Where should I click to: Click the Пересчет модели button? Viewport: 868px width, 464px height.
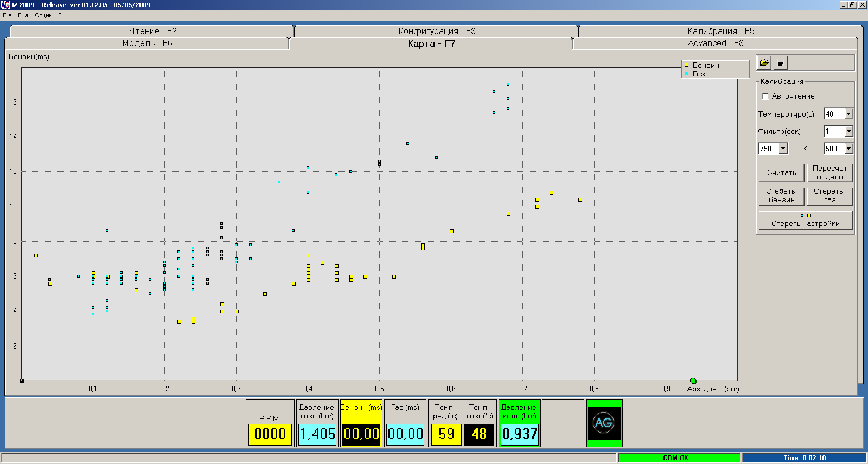point(829,173)
